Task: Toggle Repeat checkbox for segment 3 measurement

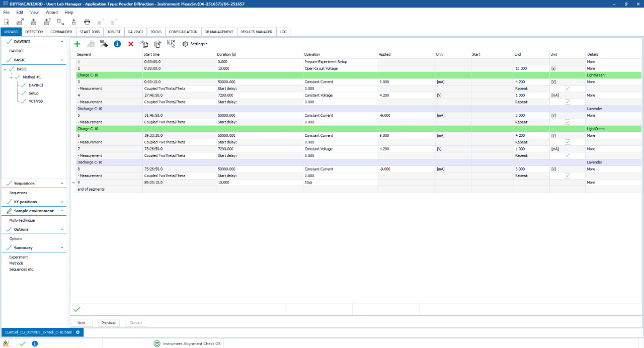Action: pos(568,89)
